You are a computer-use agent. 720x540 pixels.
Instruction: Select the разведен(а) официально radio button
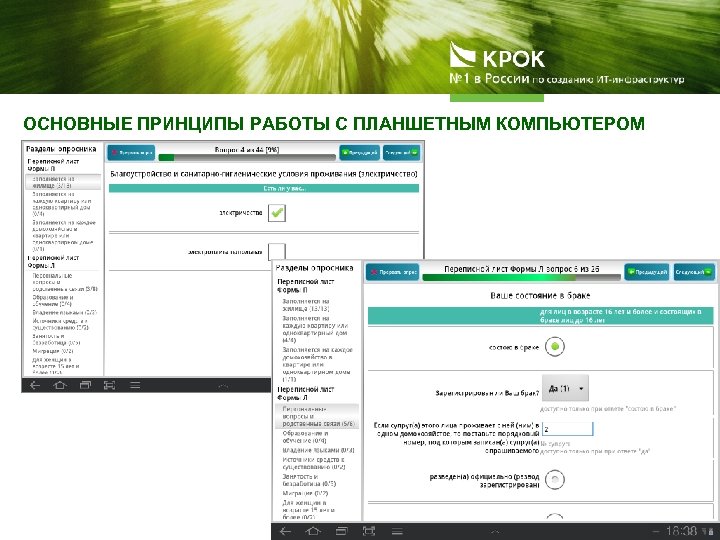tap(555, 480)
